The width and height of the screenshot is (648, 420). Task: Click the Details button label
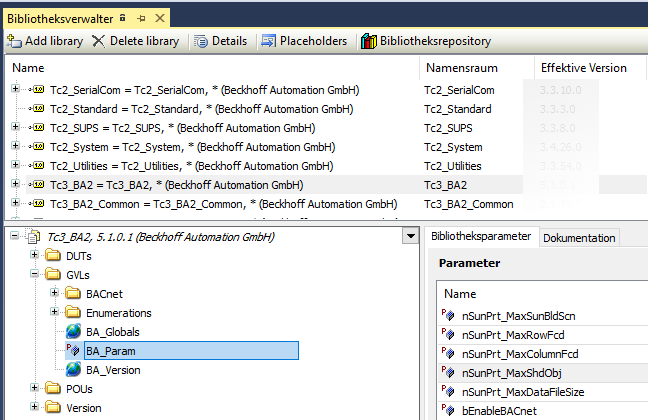tap(229, 41)
